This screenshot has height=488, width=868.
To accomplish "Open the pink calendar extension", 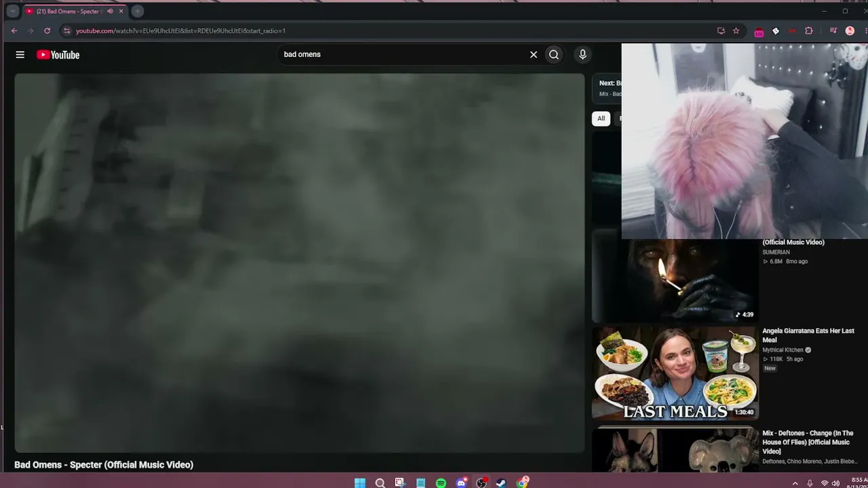I will pos(759,31).
